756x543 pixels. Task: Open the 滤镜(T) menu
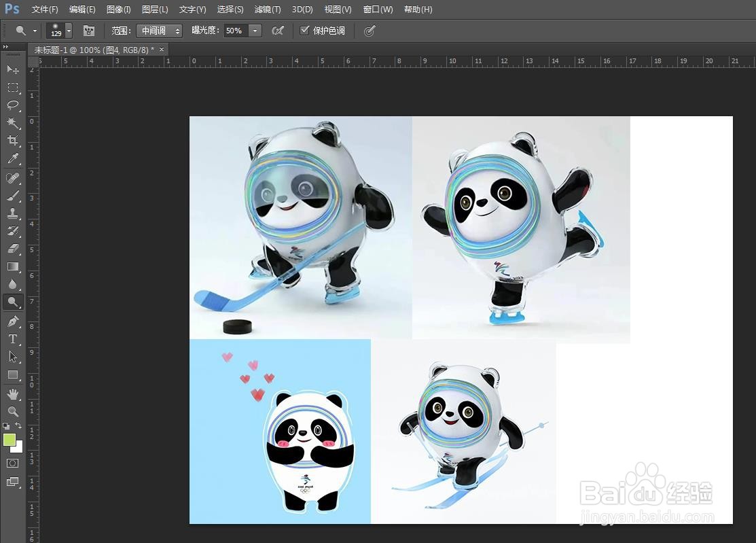tap(268, 9)
